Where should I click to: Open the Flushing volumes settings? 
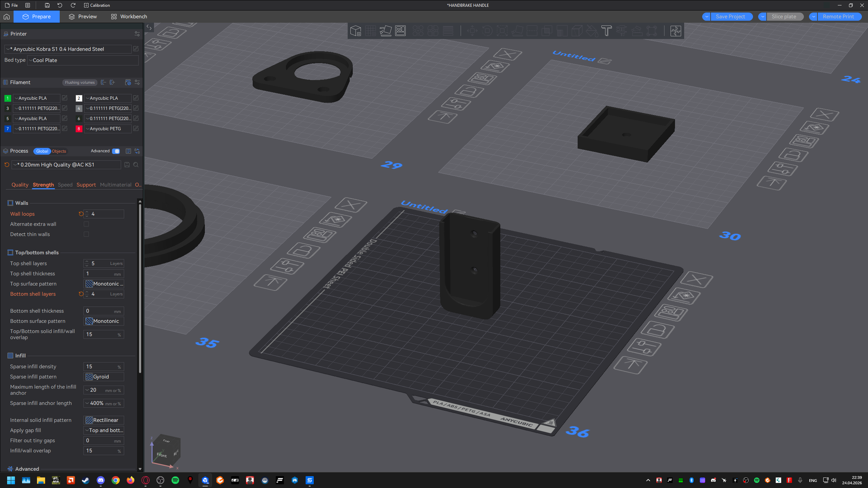[x=80, y=82]
